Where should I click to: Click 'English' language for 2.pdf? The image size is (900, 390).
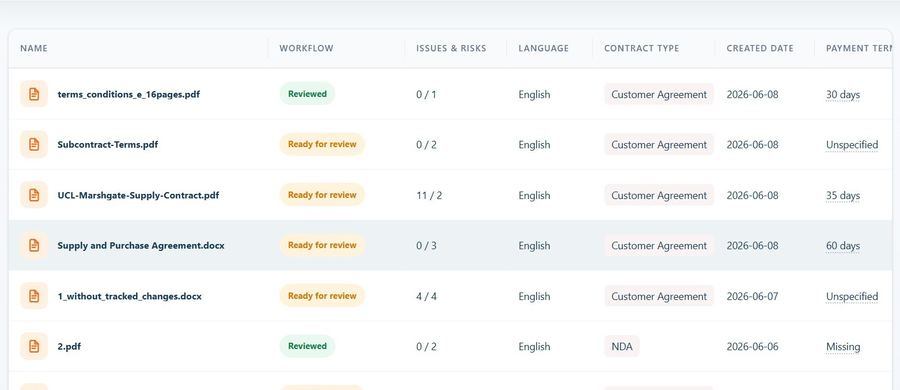[x=534, y=346]
